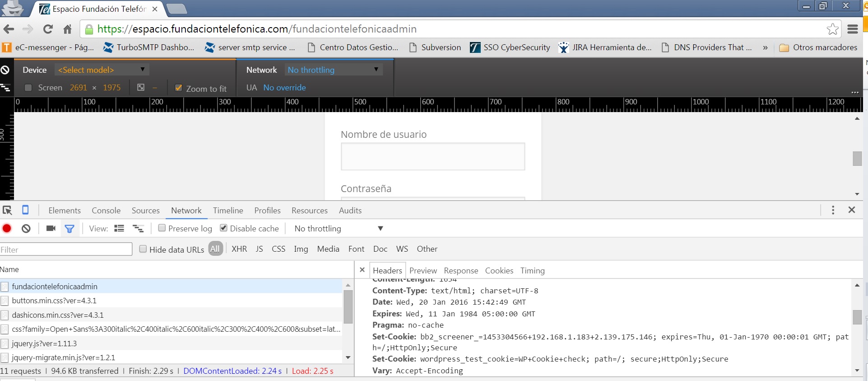
Task: Toggle the device mode phone icon
Action: coord(25,210)
